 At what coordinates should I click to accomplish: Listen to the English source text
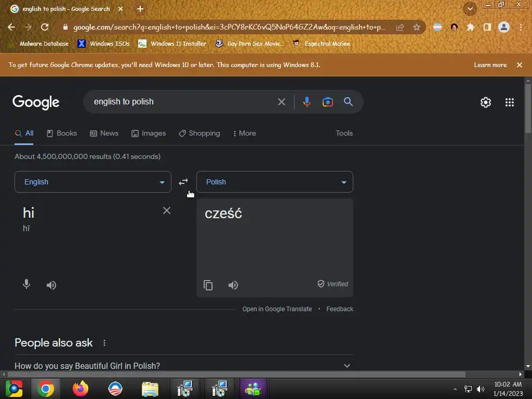coord(51,285)
